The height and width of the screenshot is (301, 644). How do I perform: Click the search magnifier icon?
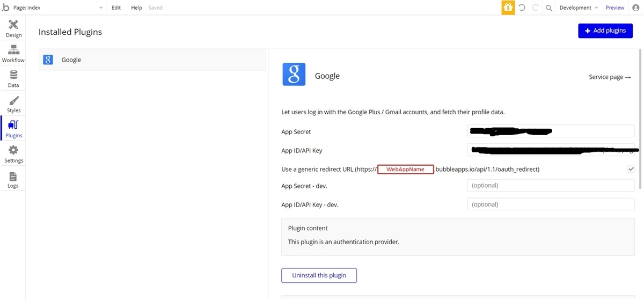tap(549, 8)
